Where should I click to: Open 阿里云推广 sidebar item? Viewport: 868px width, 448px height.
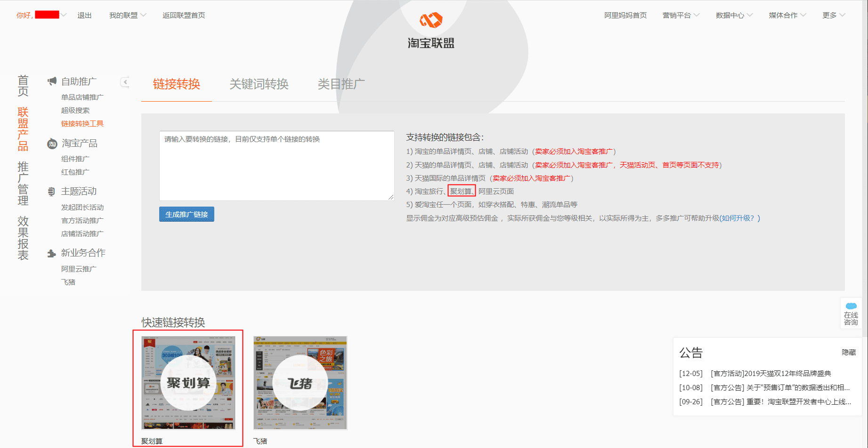click(79, 269)
